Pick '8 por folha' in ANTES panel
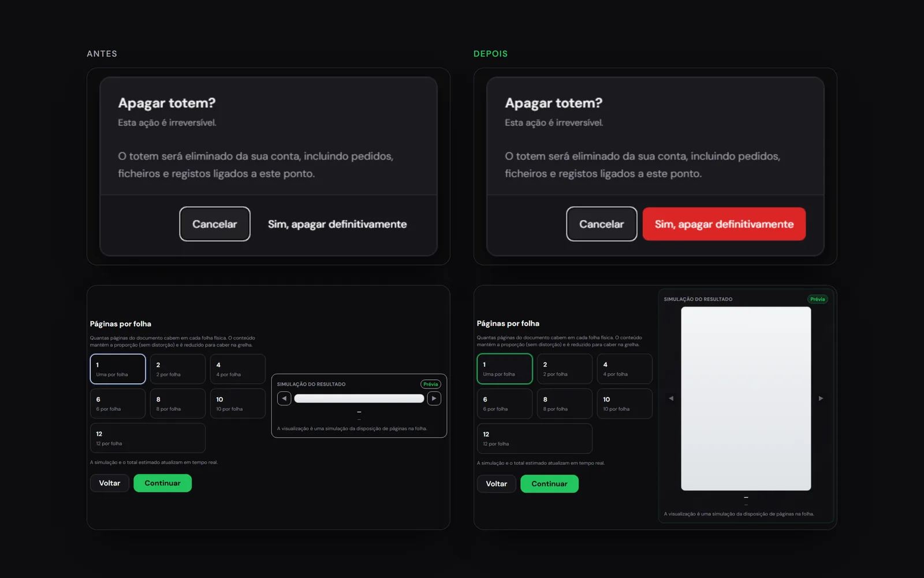Screen dimensions: 924x578 coord(178,403)
